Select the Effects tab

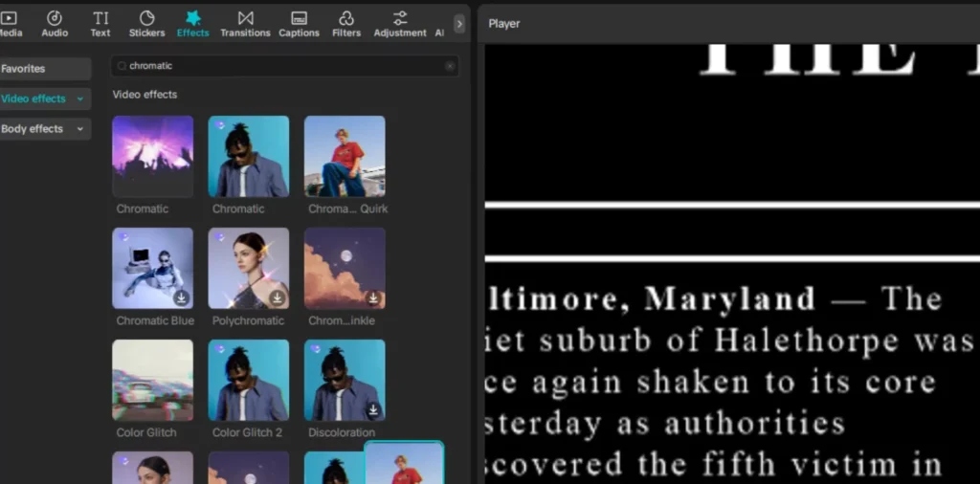coord(193,24)
